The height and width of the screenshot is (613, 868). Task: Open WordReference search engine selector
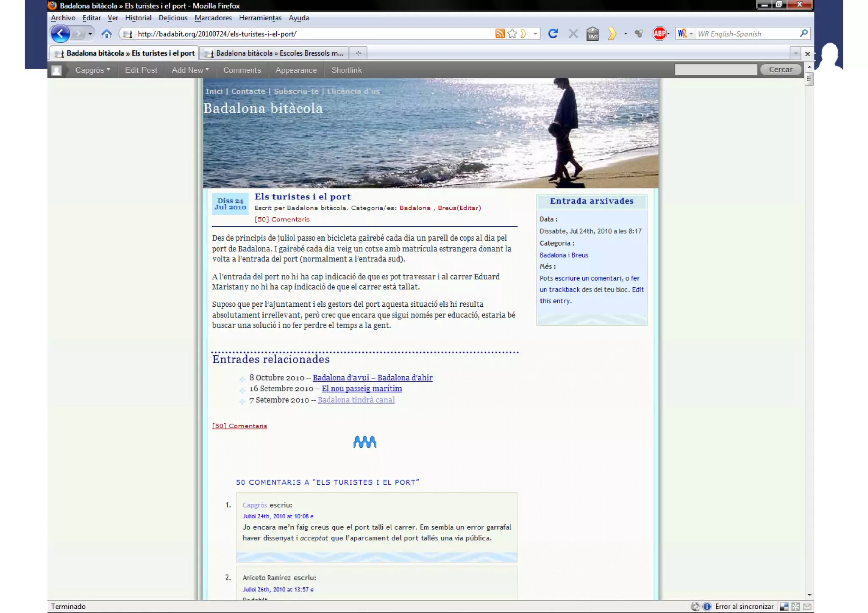pyautogui.click(x=685, y=33)
